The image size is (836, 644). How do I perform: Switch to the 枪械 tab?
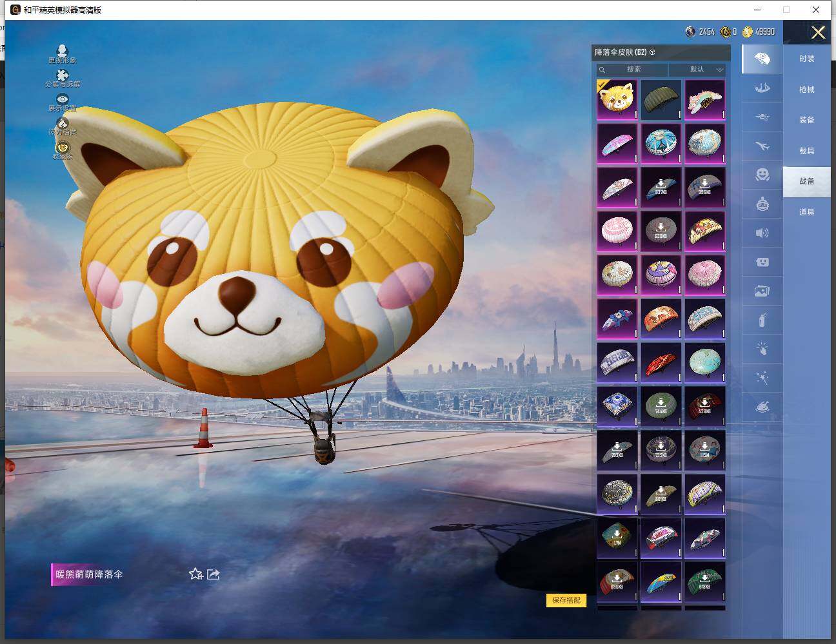(x=806, y=90)
